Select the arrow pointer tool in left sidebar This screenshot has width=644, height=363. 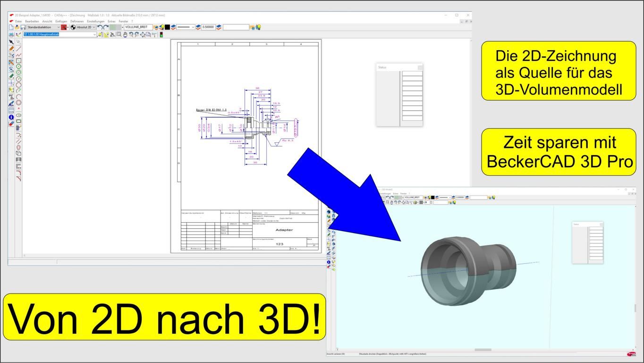(11, 42)
